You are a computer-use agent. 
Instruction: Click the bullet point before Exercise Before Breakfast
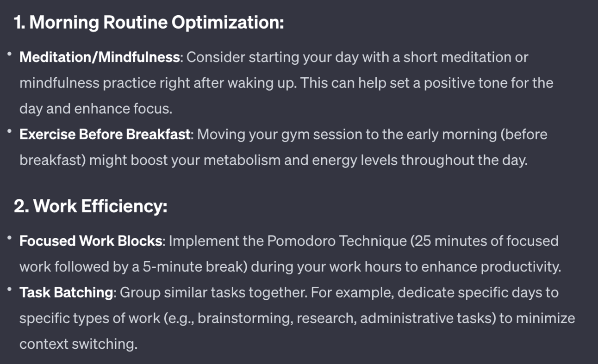click(9, 132)
